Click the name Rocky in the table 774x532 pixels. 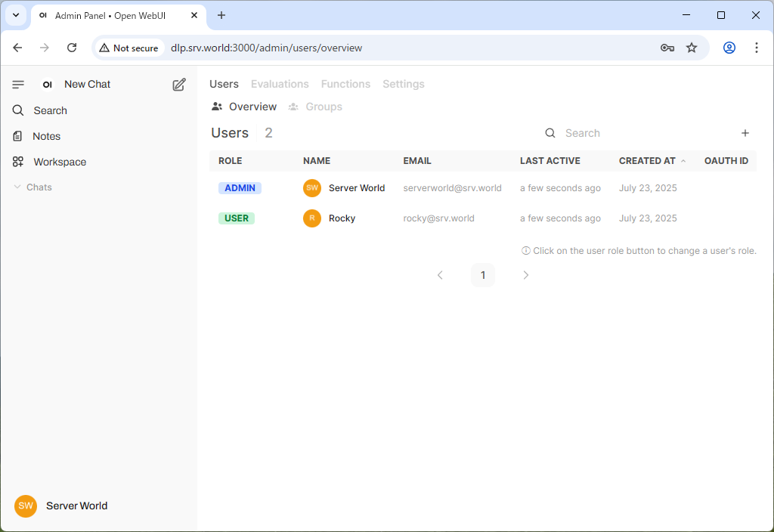coord(342,218)
